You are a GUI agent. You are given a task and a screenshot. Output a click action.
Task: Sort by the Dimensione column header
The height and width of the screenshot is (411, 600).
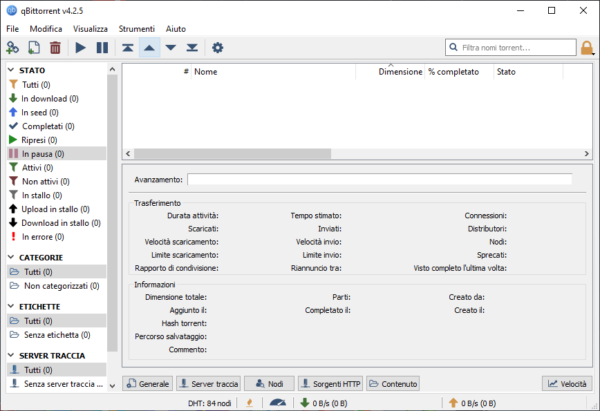pos(390,72)
